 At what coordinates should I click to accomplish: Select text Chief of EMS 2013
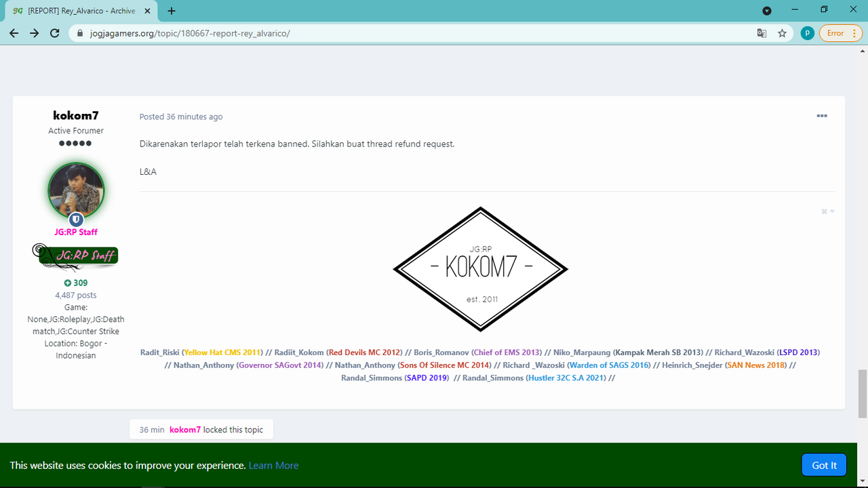point(507,352)
